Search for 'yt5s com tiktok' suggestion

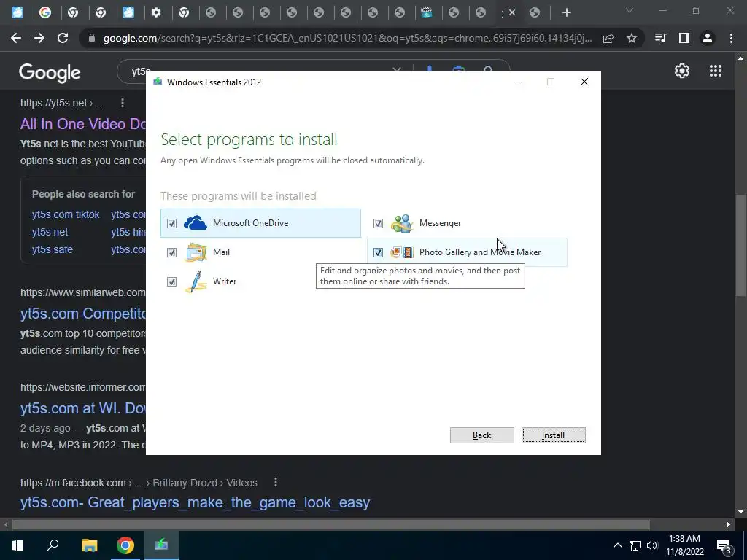point(66,214)
